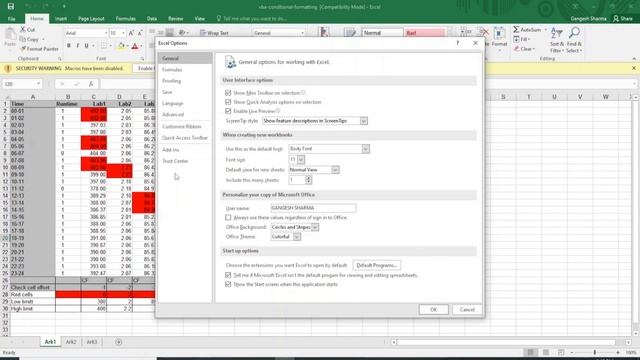640x360 pixels.
Task: Switch to Page Layout view in status bar
Action: point(546,352)
